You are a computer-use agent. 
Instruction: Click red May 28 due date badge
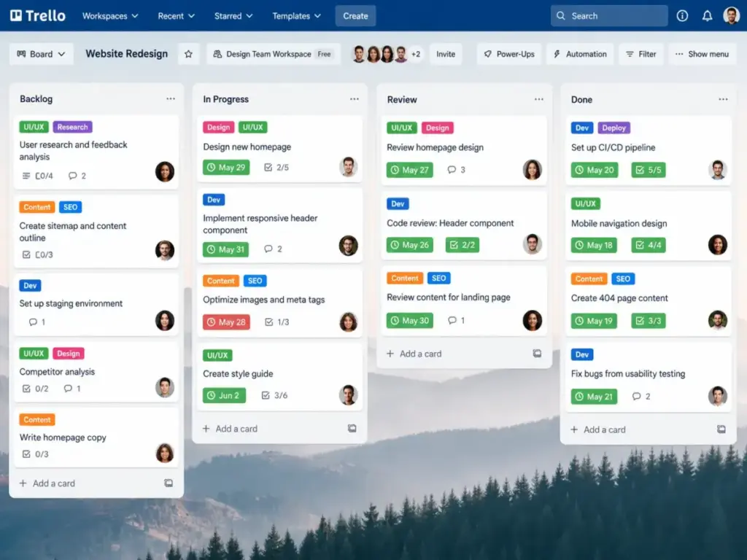[x=226, y=322]
